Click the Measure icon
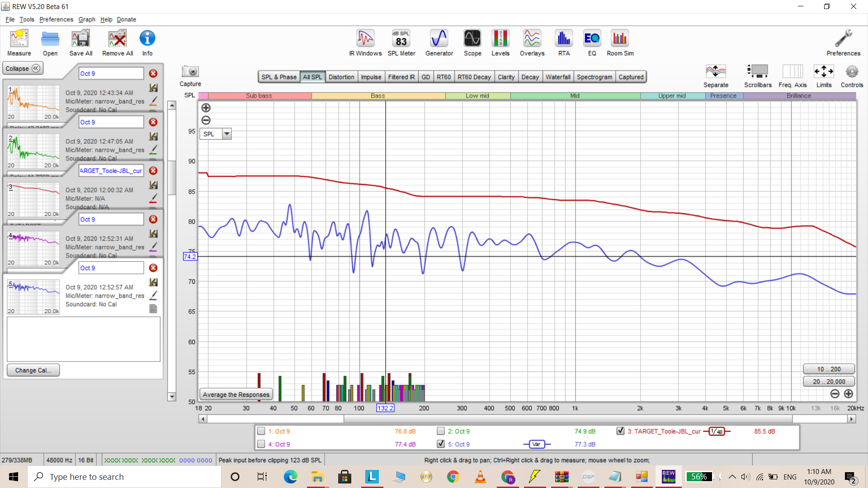The width and height of the screenshot is (868, 488). [x=19, y=43]
